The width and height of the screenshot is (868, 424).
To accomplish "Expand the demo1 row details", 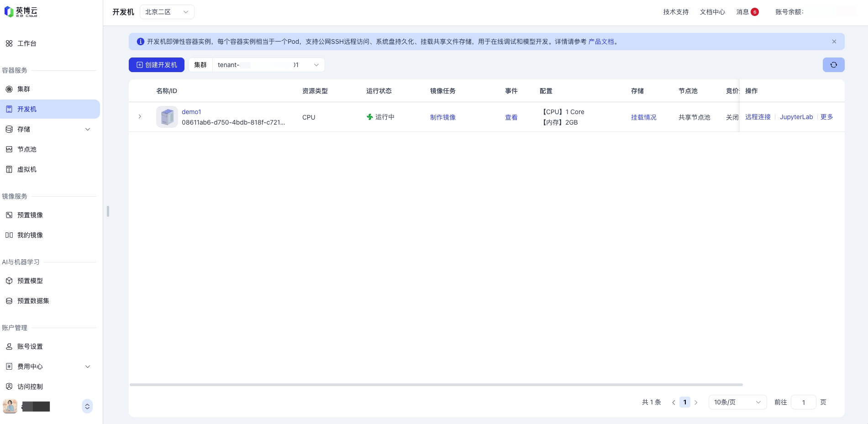I will pyautogui.click(x=140, y=117).
